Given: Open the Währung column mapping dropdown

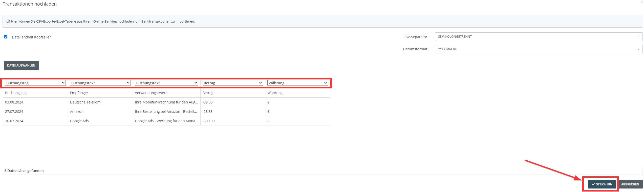Looking at the screenshot, I should [x=298, y=83].
